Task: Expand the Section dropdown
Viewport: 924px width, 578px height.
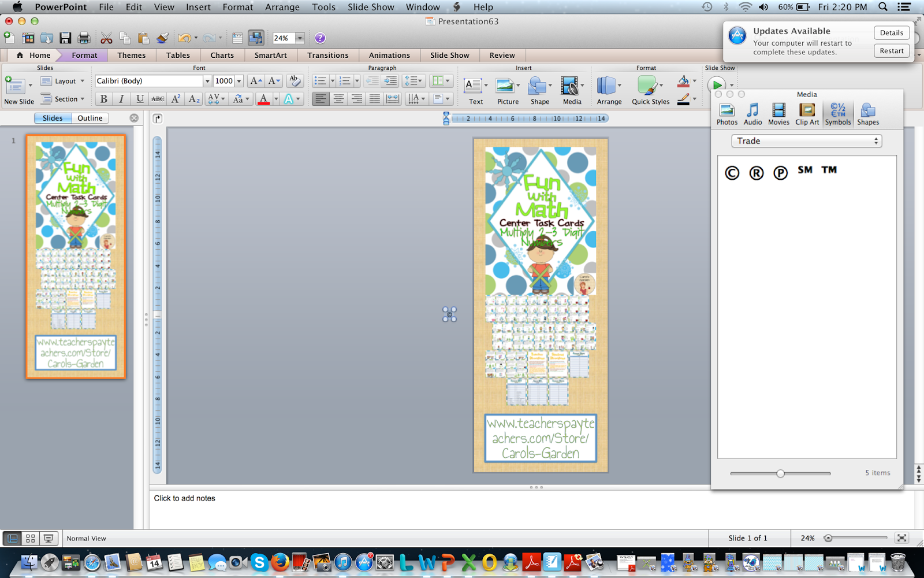Action: (x=63, y=99)
